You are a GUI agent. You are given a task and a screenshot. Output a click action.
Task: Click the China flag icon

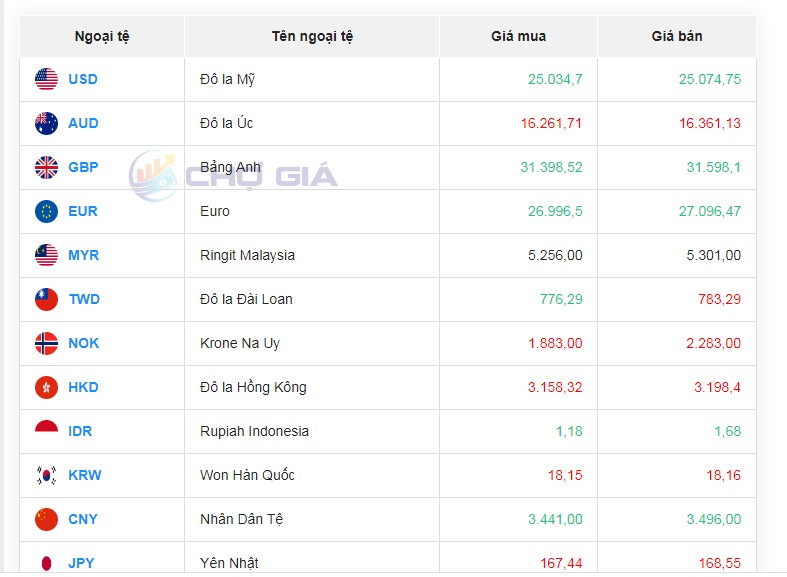[46, 519]
